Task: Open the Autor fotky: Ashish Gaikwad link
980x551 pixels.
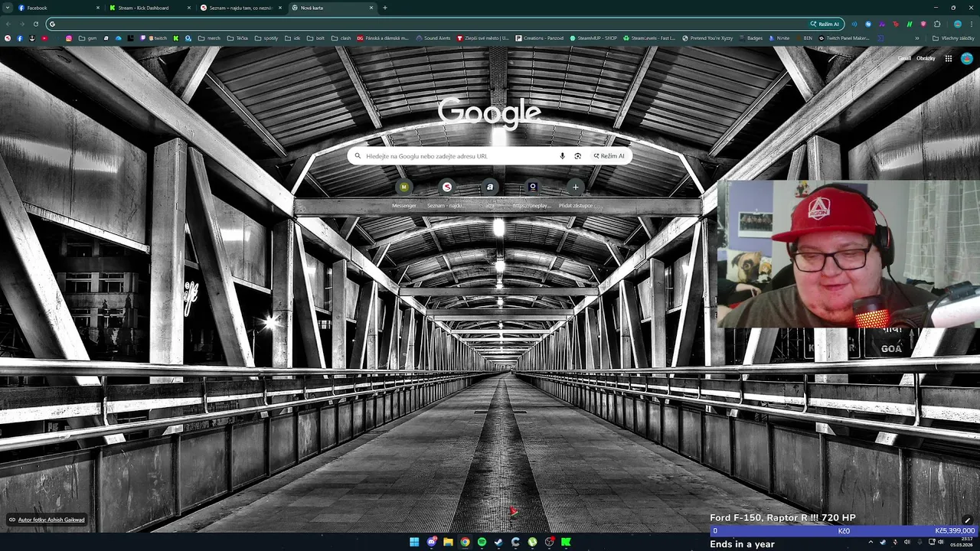Action: (51, 520)
